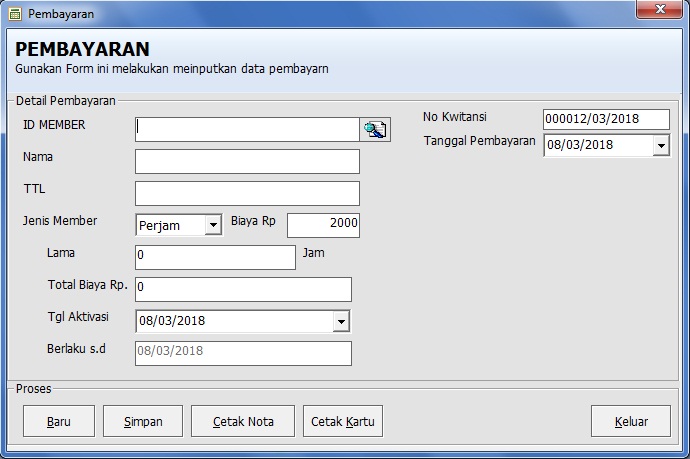Print the card using Cetak Kartu
Image resolution: width=690 pixels, height=459 pixels.
[343, 421]
